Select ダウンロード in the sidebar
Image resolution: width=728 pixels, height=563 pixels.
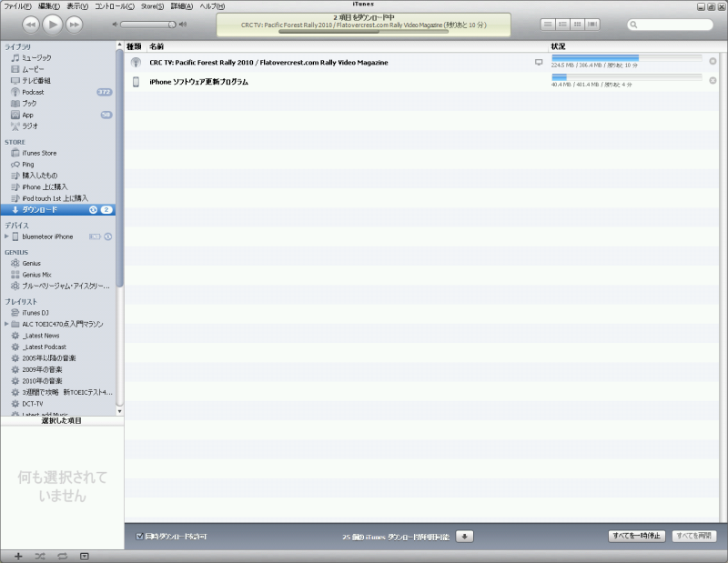(x=58, y=210)
